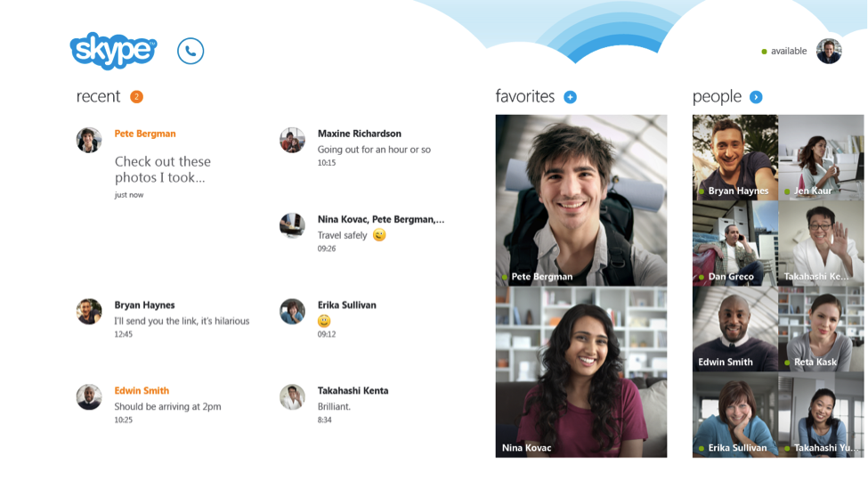The width and height of the screenshot is (868, 489).
Task: Select Nina Kovac favorites tile
Action: click(x=581, y=372)
